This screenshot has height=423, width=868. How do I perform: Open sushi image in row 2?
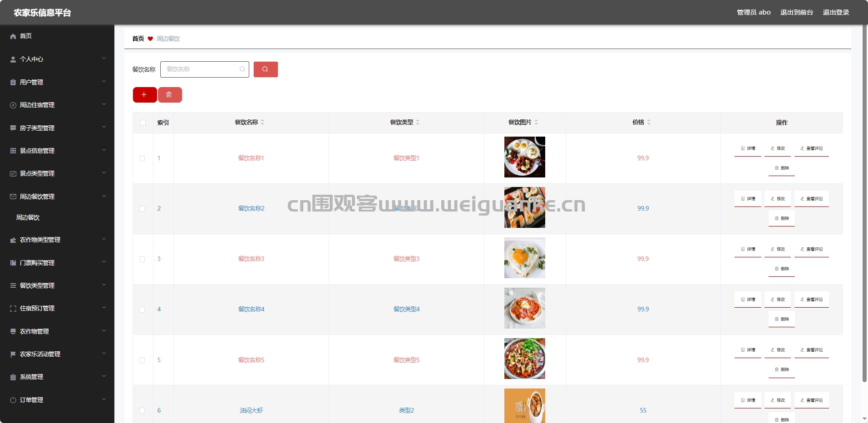[525, 207]
